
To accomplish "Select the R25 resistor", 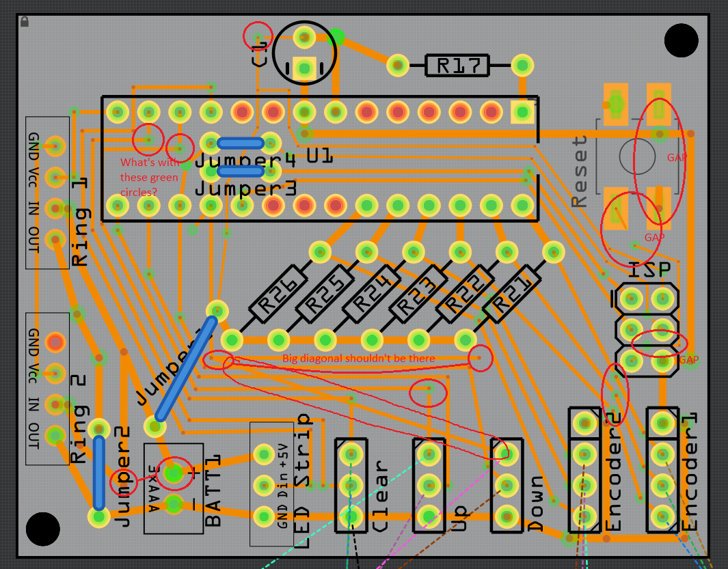I will coord(325,294).
